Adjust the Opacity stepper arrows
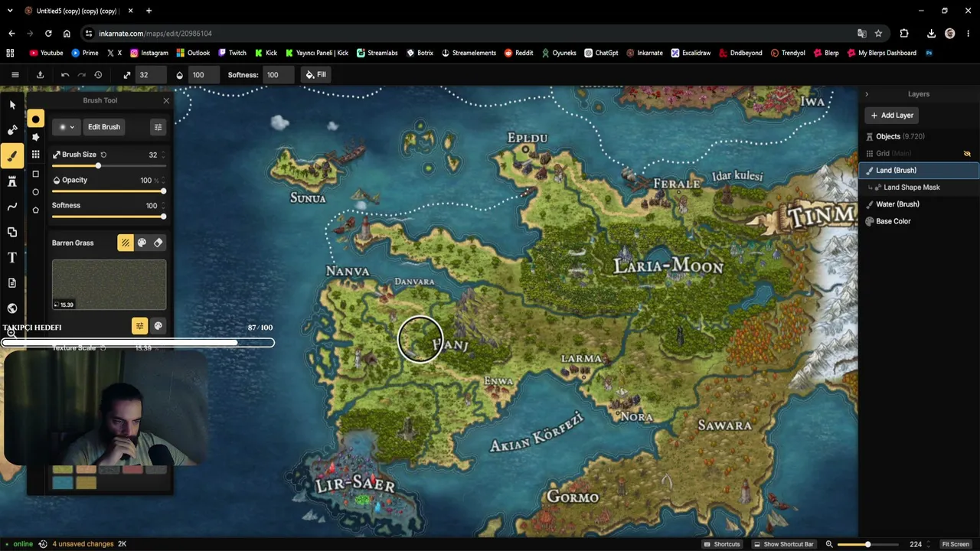 [163, 180]
